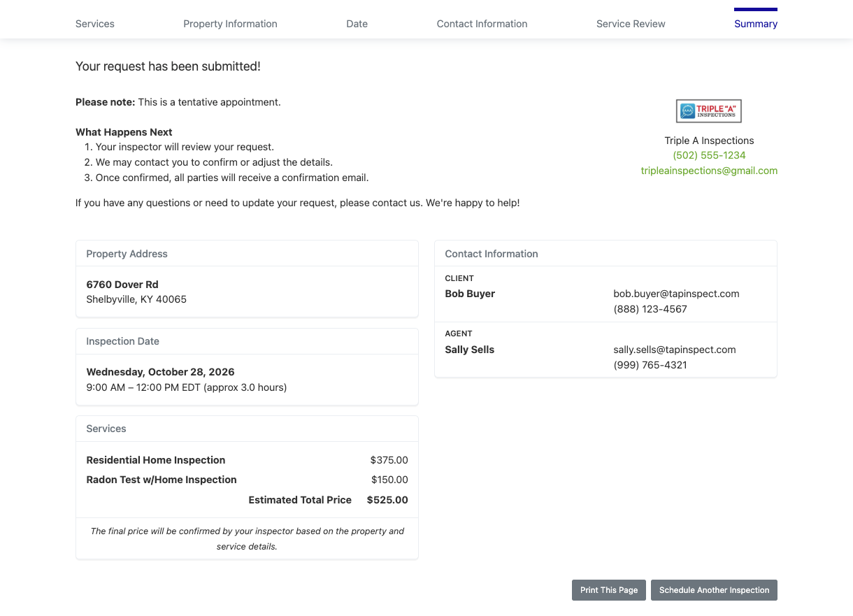Click the Inspection Date card header
The width and height of the screenshot is (853, 616).
coord(247,341)
